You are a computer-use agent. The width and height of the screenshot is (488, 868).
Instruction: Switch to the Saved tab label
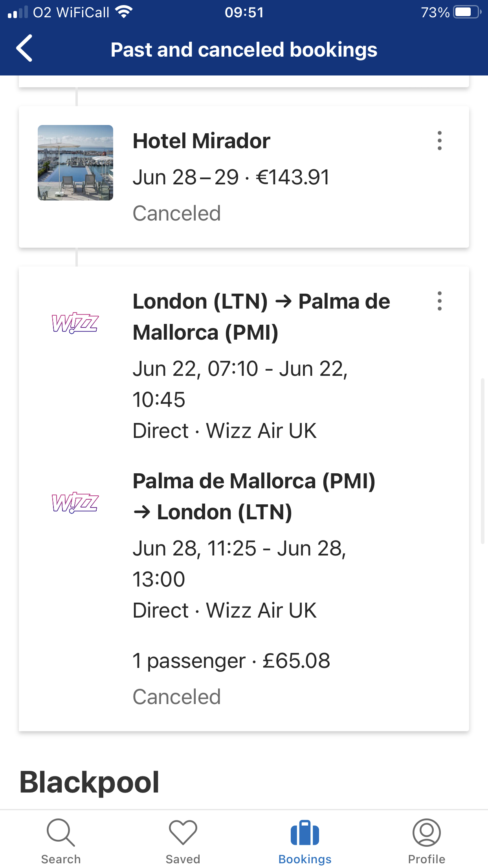click(183, 859)
